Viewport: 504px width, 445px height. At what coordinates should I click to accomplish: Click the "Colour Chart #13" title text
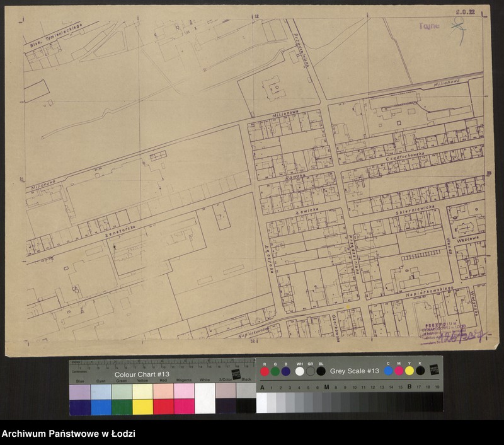click(140, 374)
